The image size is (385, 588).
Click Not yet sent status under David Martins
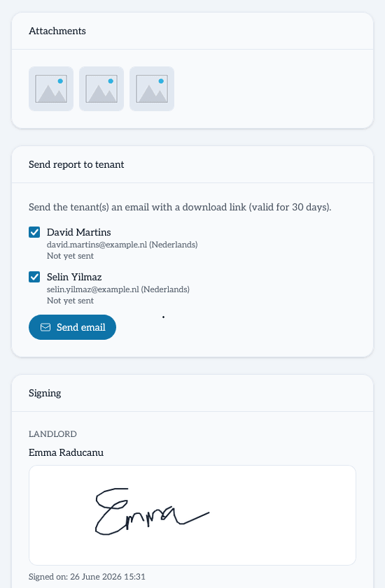point(70,256)
